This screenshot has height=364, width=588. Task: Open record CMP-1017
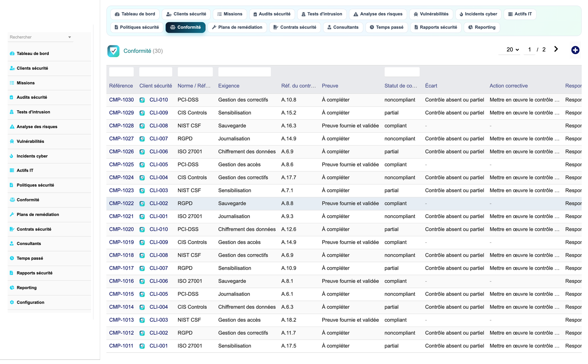(x=121, y=268)
